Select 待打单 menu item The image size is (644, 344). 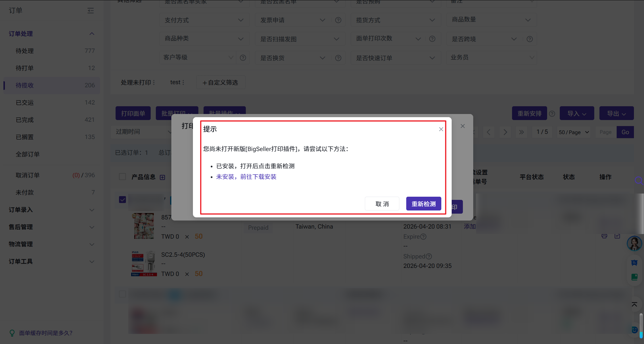point(25,68)
